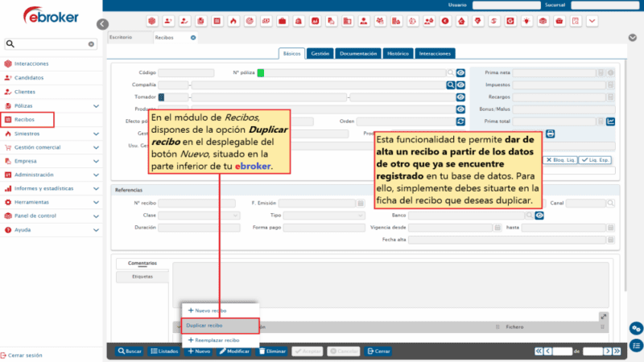
Task: Click the euro coin icon in top toolbar
Action: click(x=445, y=21)
